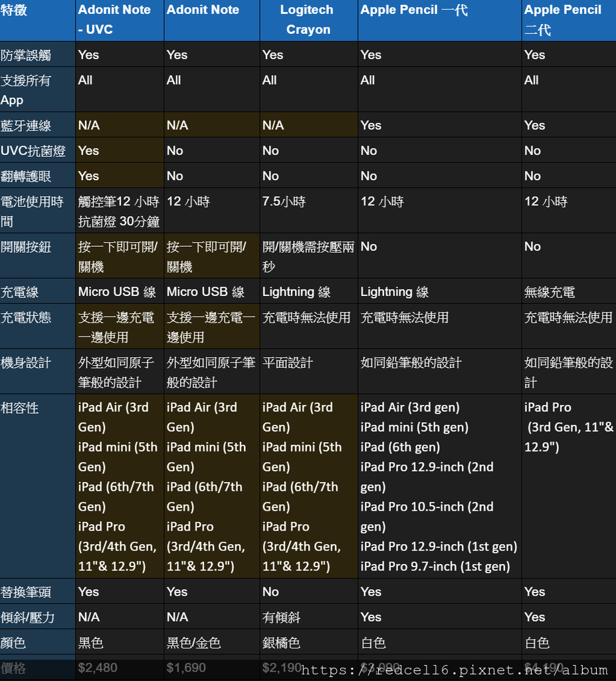Click the 傾斜/壓力 Yes cell under Apple Pencil 二代
616x681 pixels.
pos(569,616)
